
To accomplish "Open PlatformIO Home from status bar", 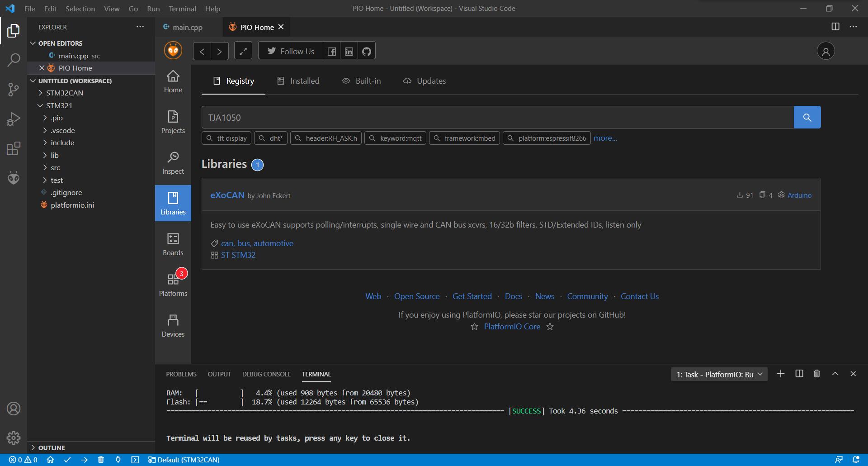I will tap(50, 460).
